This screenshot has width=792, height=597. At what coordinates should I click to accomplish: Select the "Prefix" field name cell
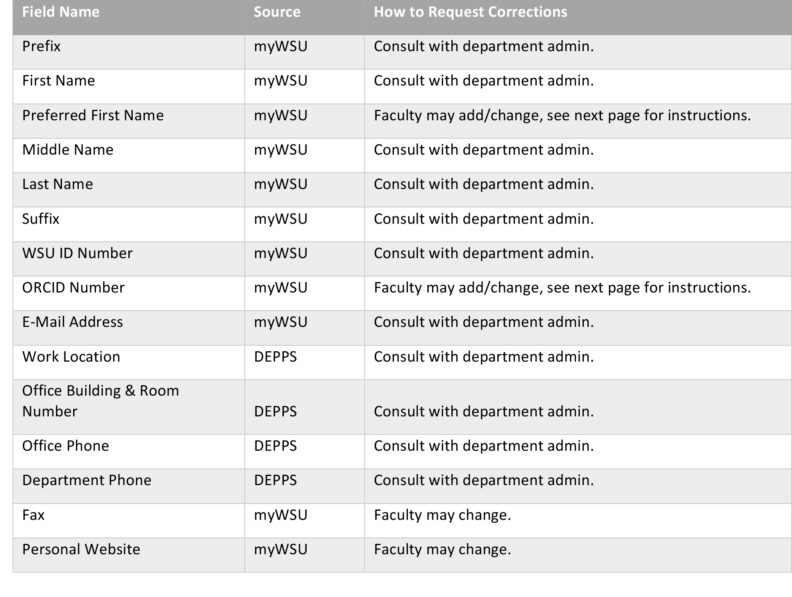(43, 46)
